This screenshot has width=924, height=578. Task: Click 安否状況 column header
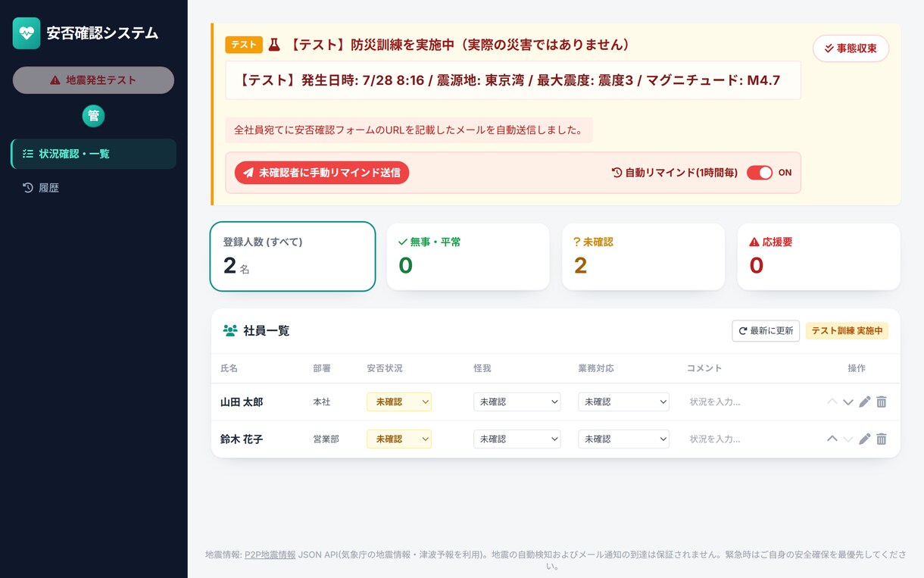[385, 368]
